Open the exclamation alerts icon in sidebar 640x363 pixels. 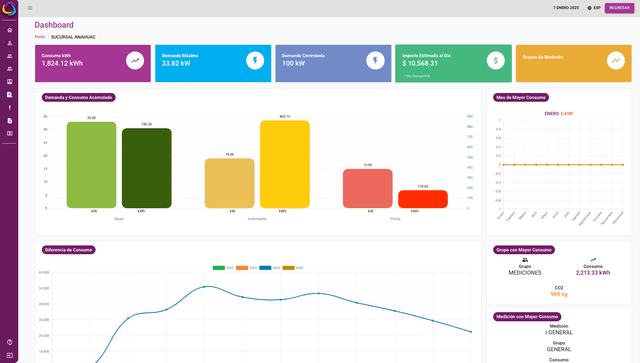tap(9, 108)
